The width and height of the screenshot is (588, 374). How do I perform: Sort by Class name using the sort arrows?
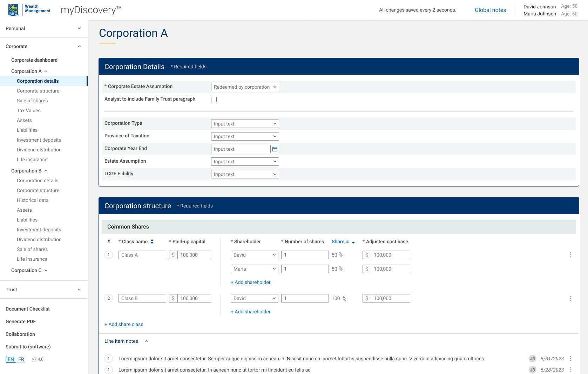(x=152, y=242)
